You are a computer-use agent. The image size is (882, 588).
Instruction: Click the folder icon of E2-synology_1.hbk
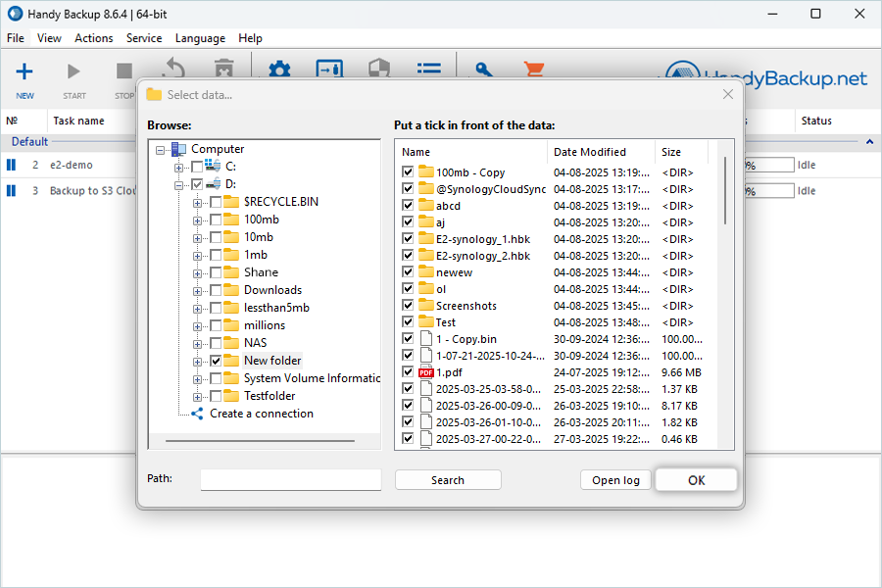point(426,239)
